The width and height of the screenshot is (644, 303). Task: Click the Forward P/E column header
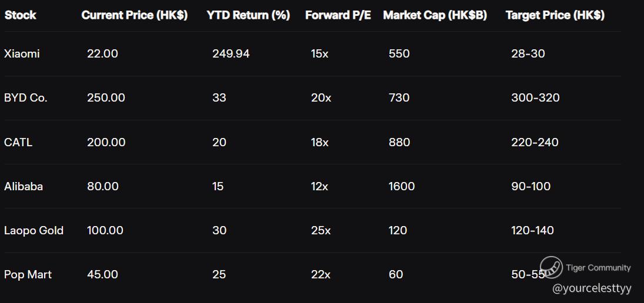pos(338,15)
